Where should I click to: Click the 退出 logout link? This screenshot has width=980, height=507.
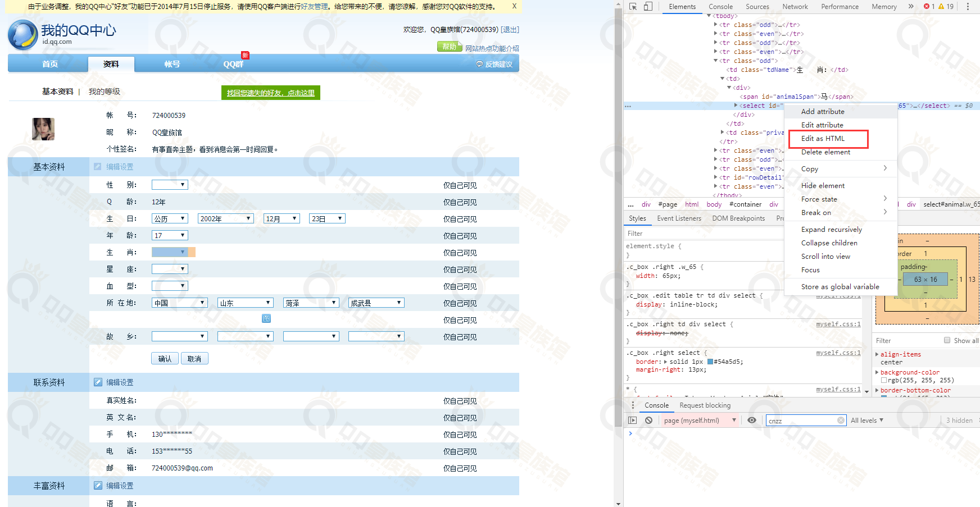510,30
